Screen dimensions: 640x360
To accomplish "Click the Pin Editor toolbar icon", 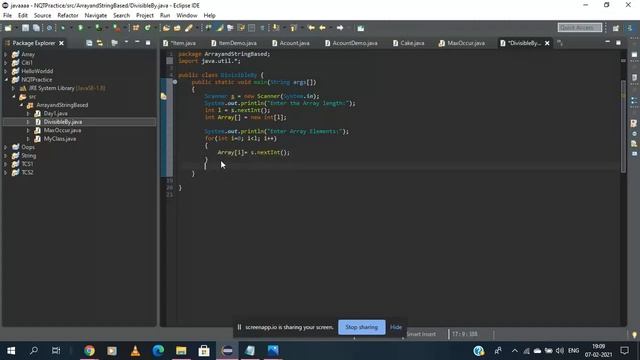I will [360, 28].
